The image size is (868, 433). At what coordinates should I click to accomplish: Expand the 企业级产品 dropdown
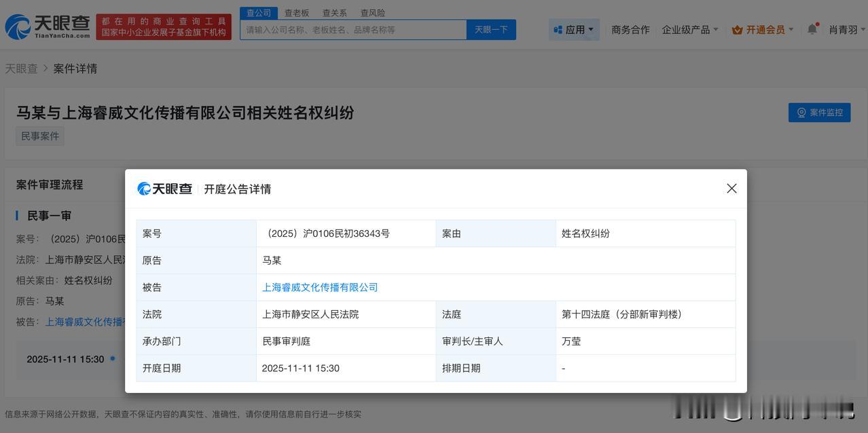[691, 30]
